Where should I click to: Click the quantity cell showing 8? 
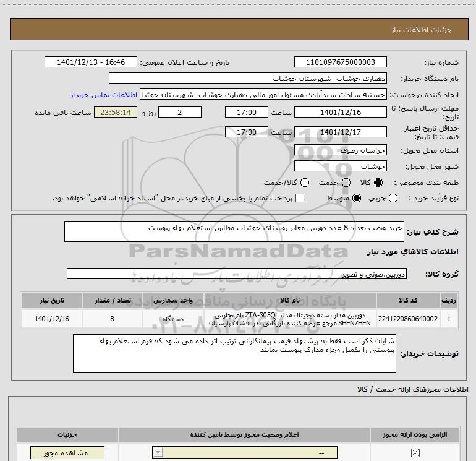[x=113, y=319]
